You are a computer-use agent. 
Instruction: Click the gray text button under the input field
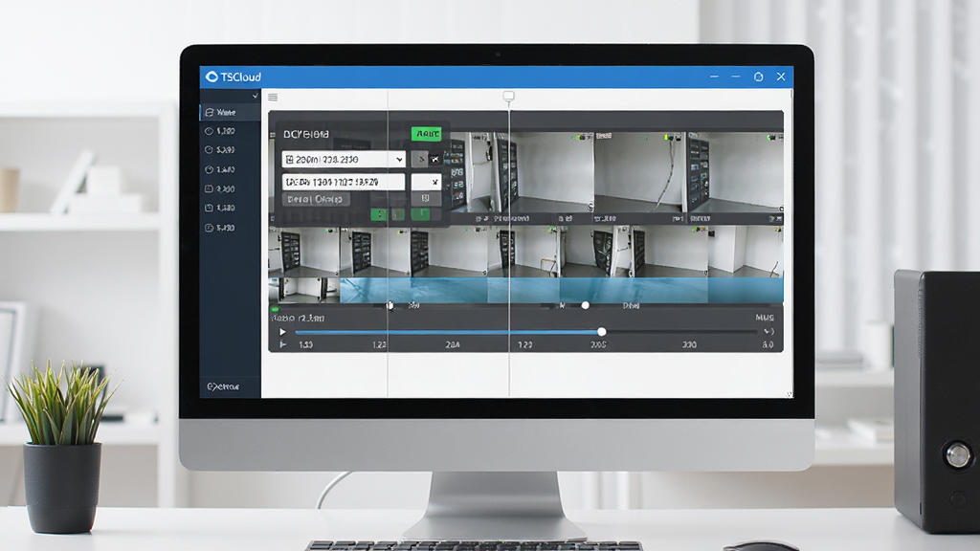316,199
